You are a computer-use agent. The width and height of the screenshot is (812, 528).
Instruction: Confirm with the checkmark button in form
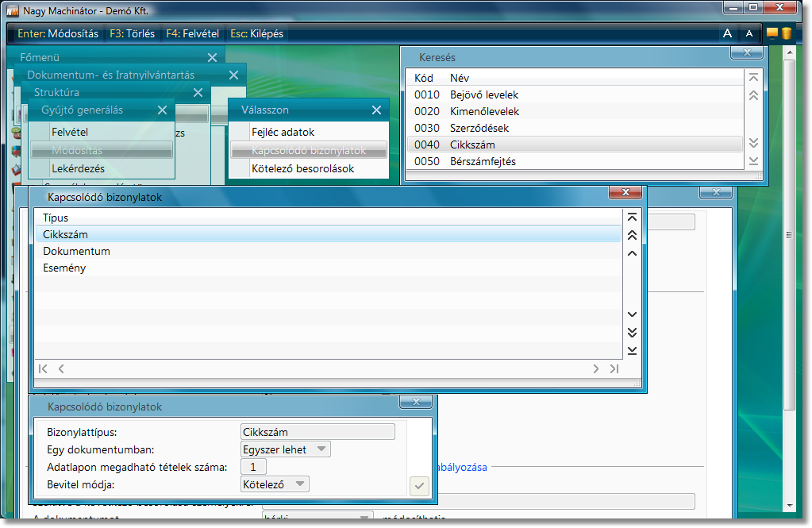[419, 485]
